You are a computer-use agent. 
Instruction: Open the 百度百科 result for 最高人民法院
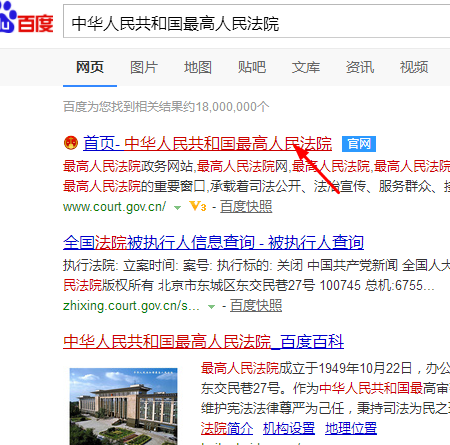(203, 342)
